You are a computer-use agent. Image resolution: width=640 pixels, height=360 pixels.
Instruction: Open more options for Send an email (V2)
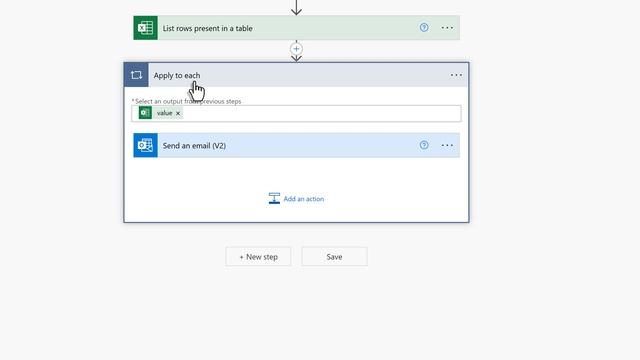[447, 145]
